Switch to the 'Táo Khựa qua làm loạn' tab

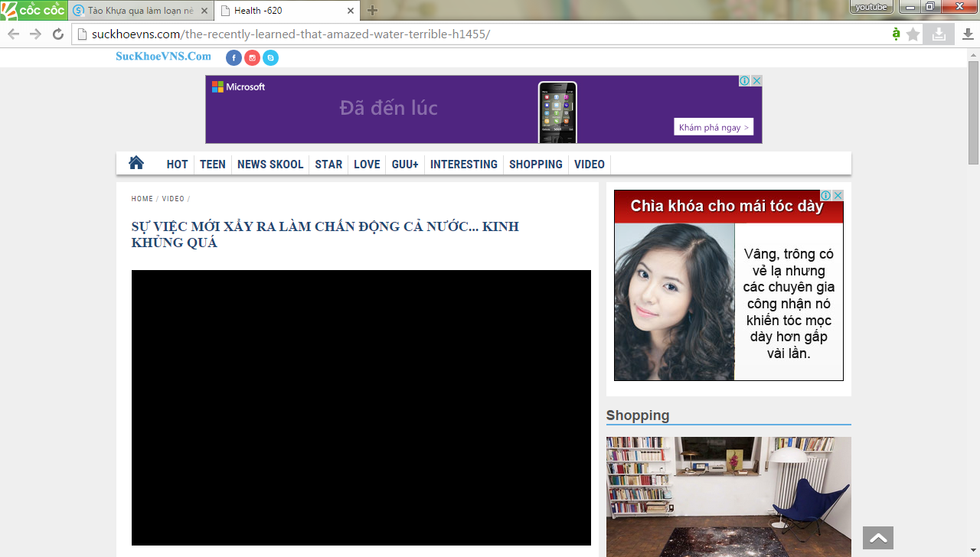click(x=140, y=11)
